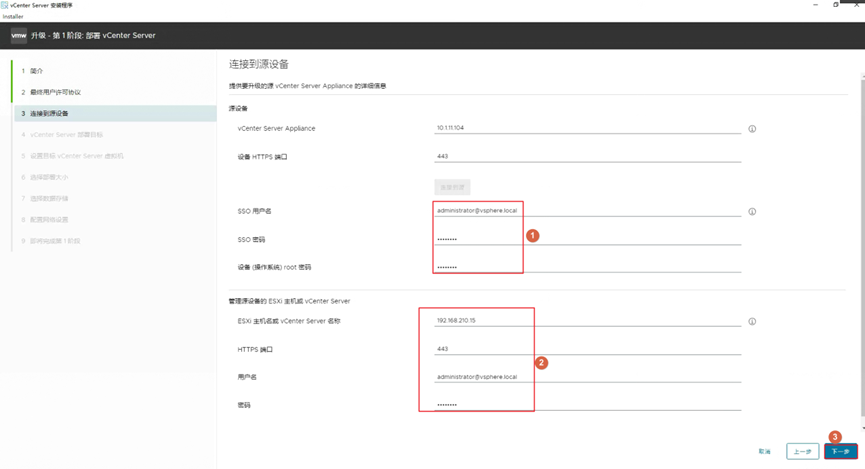Select step 7 选择数据存储
The image size is (865, 469).
coord(114,198)
